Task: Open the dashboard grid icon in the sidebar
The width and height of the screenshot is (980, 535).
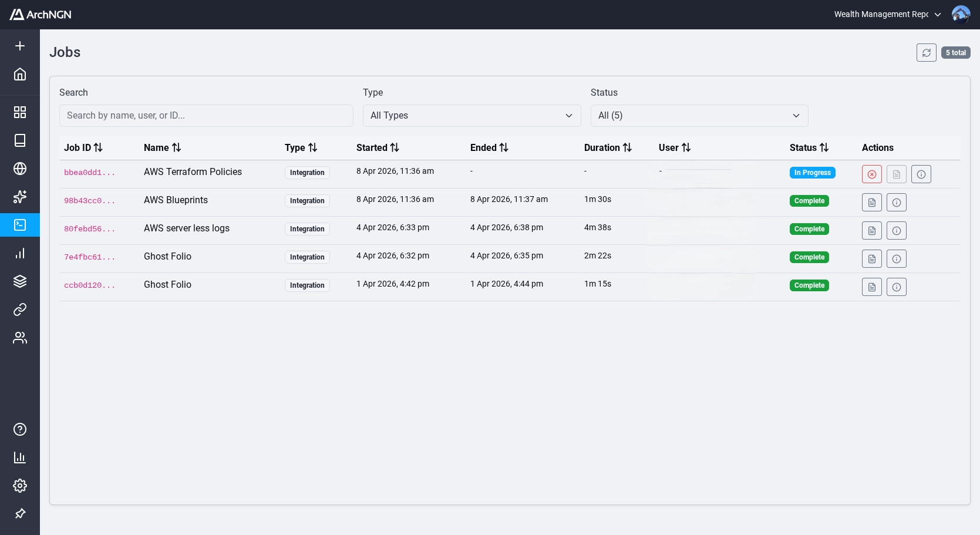Action: [x=20, y=112]
